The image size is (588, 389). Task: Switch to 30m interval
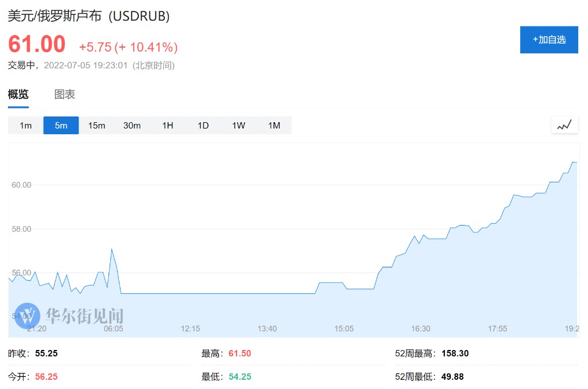click(132, 126)
